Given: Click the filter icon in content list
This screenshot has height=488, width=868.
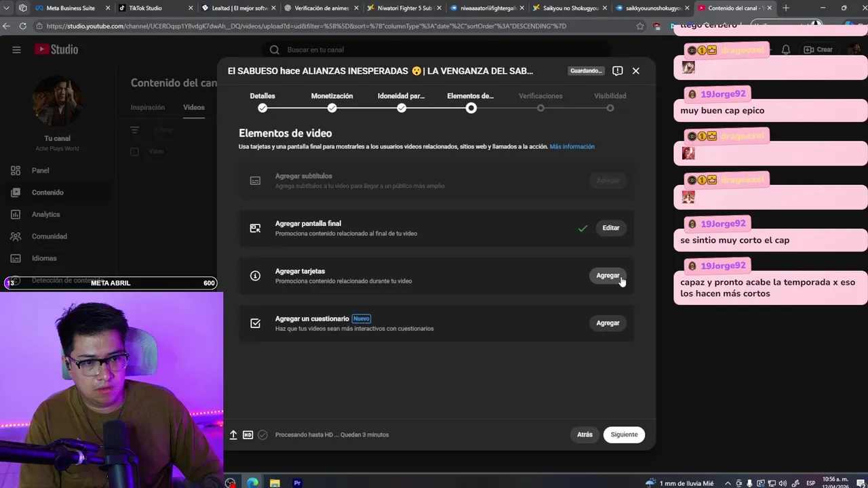Looking at the screenshot, I should click(x=134, y=129).
